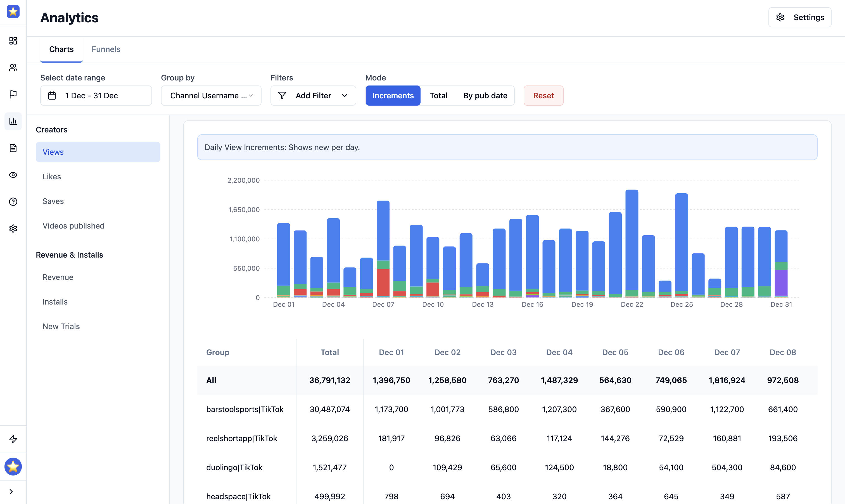Switch to the Funnels tab

[x=106, y=49]
